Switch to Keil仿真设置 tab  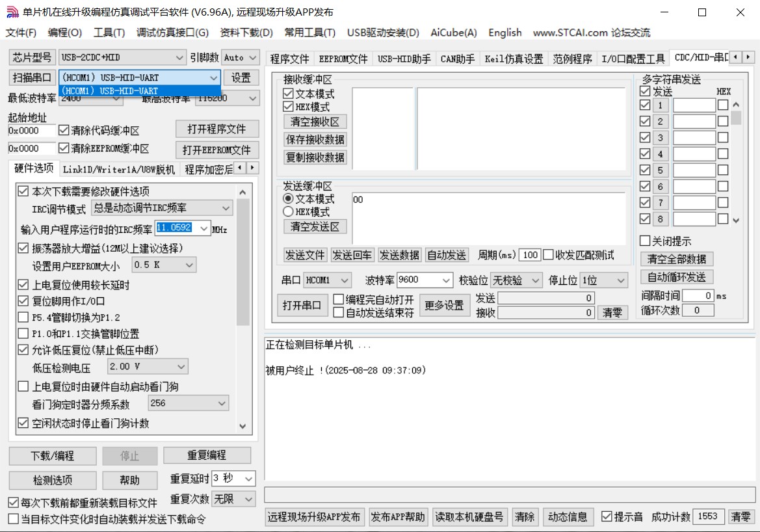[x=514, y=59]
